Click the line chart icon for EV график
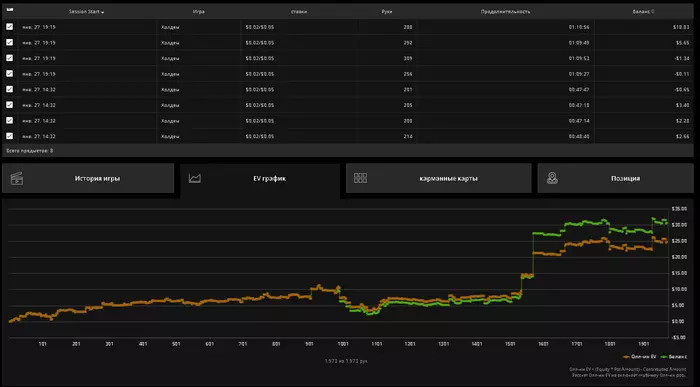Screen dimensions: 700x387 (x=195, y=178)
